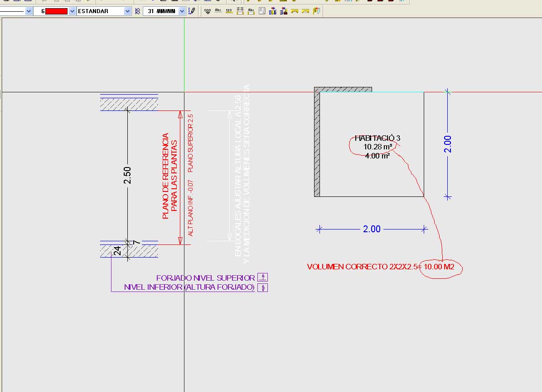Screen dimensions: 542x392
Task: Select the vertical 2.00 dimension text
Action: [448, 144]
